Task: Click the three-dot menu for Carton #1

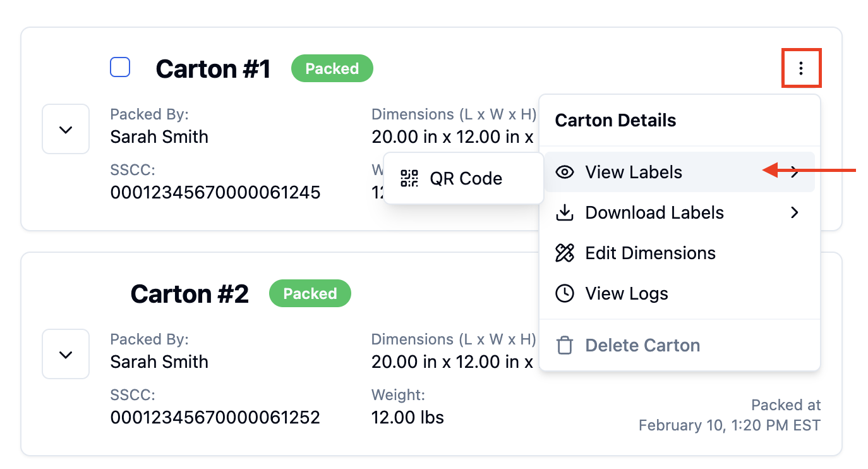Action: [x=801, y=68]
